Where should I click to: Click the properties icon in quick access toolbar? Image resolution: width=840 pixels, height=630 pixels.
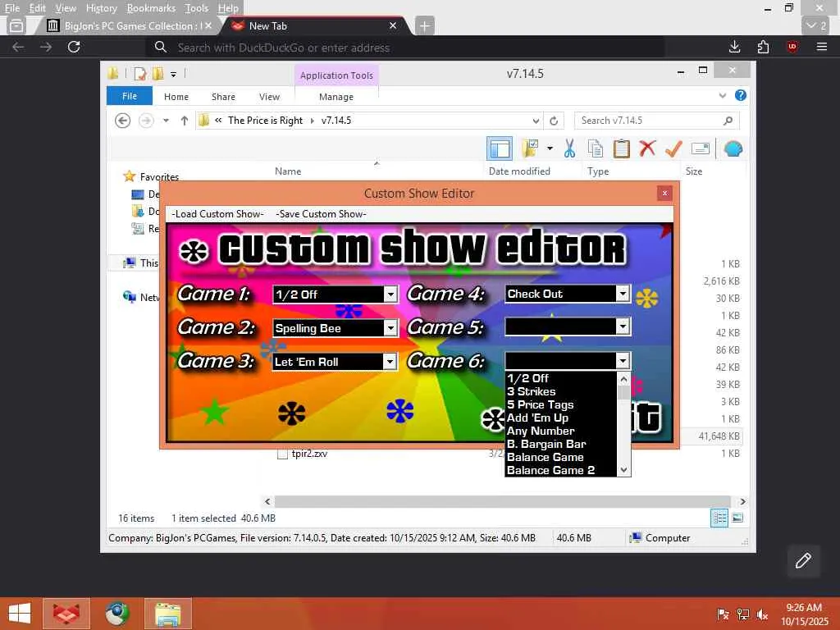click(139, 74)
